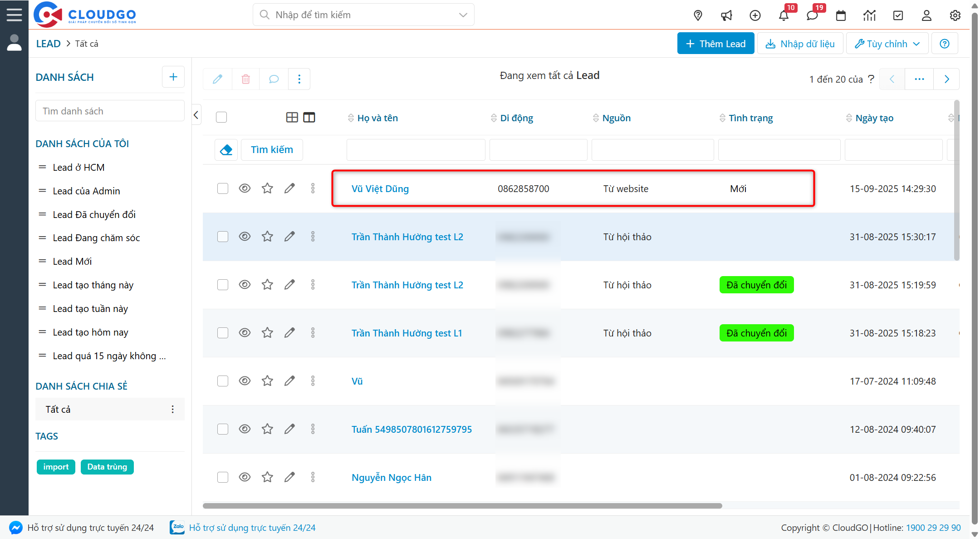Open the megaphone announcements icon

tap(726, 15)
